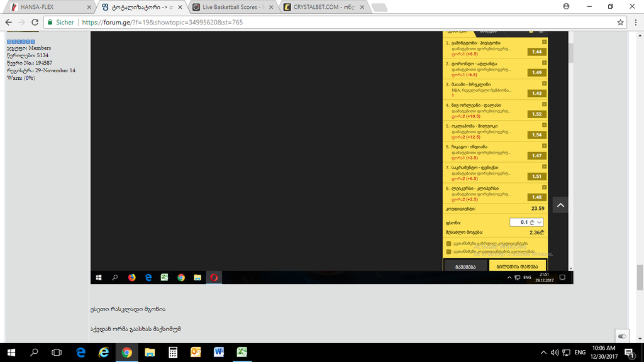Open Word from the taskbar

pos(219,353)
